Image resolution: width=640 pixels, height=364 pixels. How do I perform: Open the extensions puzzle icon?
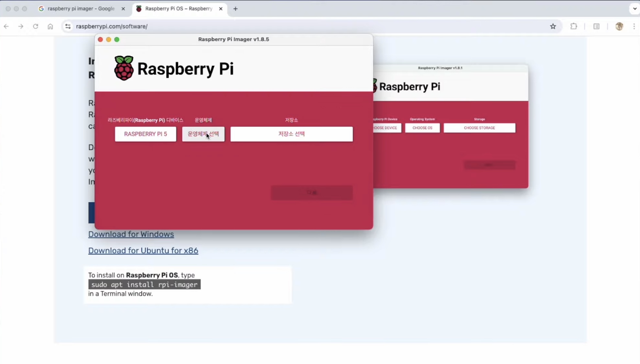pos(574,27)
